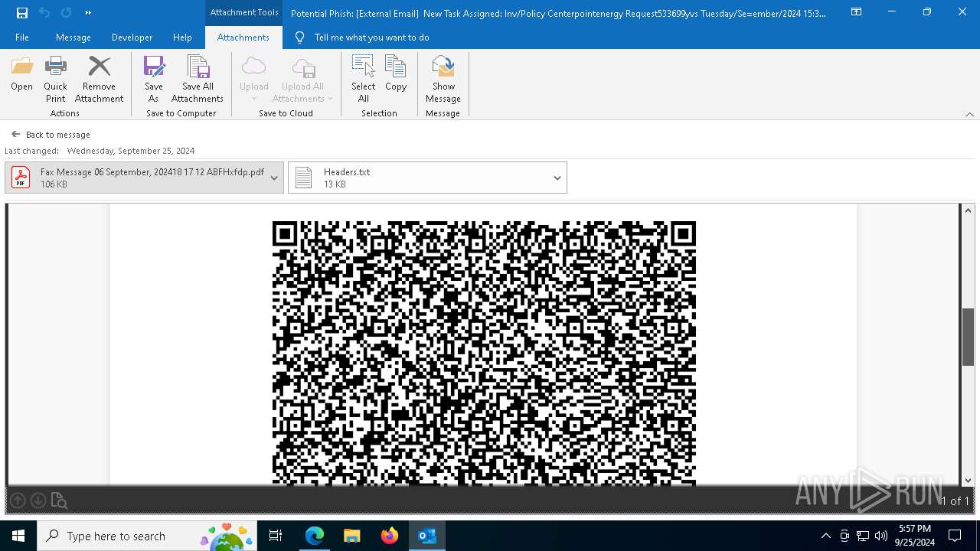Click the Undo arrow in title bar
The height and width of the screenshot is (551, 980).
pyautogui.click(x=44, y=12)
